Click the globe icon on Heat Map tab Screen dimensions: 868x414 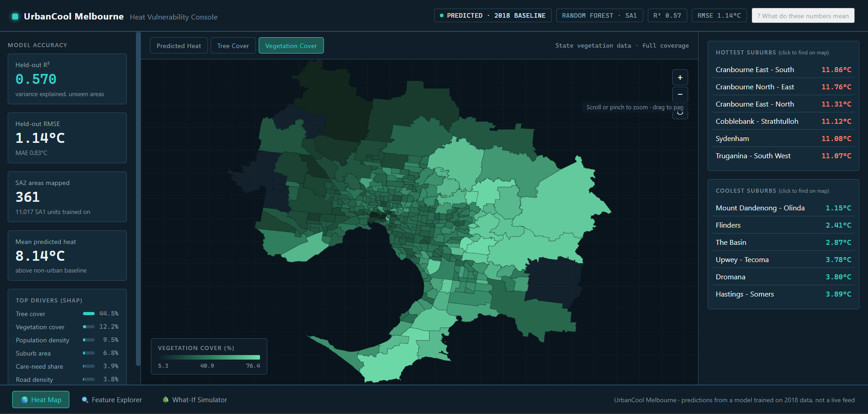point(24,400)
